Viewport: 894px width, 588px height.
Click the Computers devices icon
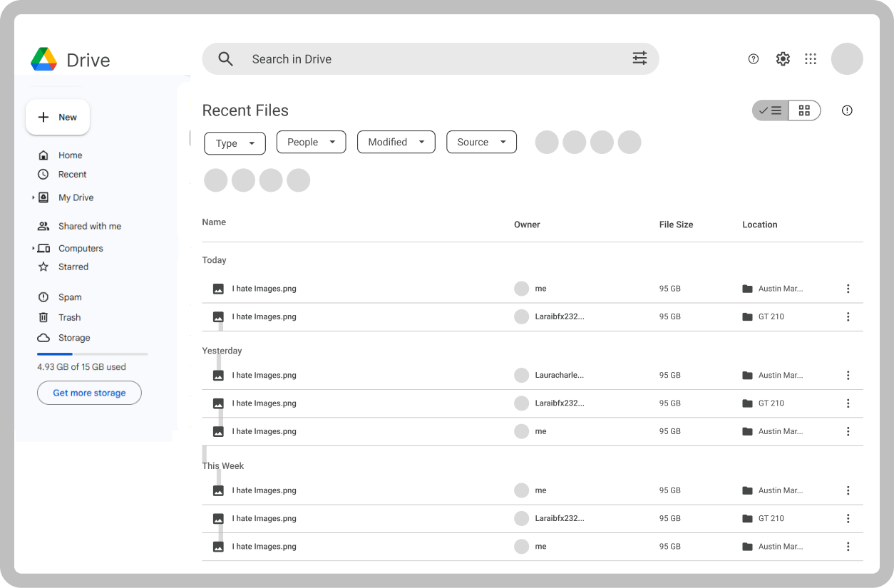point(43,248)
